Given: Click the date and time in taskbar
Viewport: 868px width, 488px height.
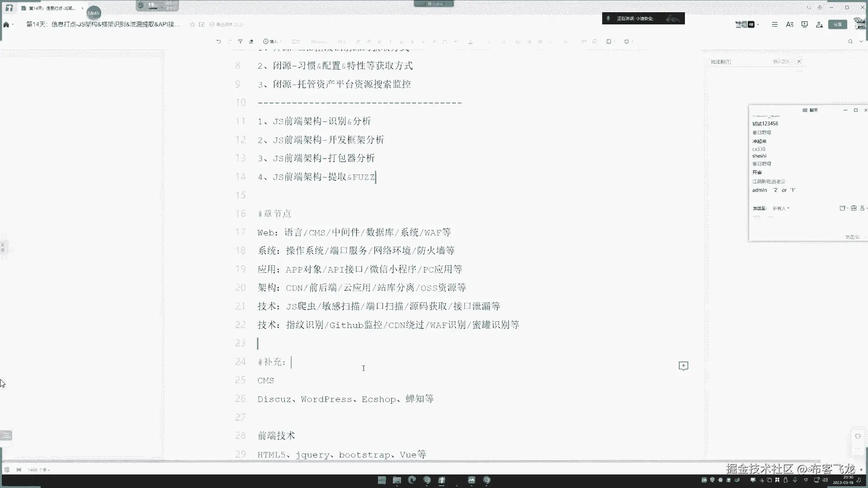Looking at the screenshot, I should 843,480.
